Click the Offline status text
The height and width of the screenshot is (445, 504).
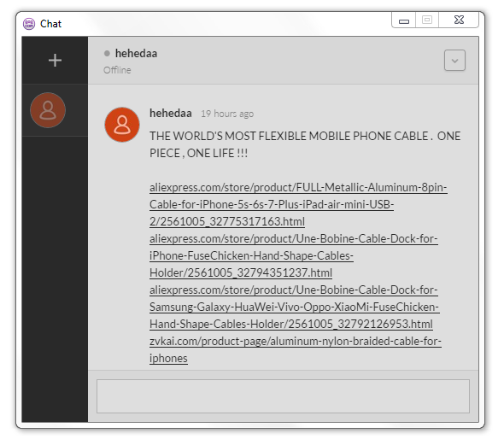coord(117,70)
